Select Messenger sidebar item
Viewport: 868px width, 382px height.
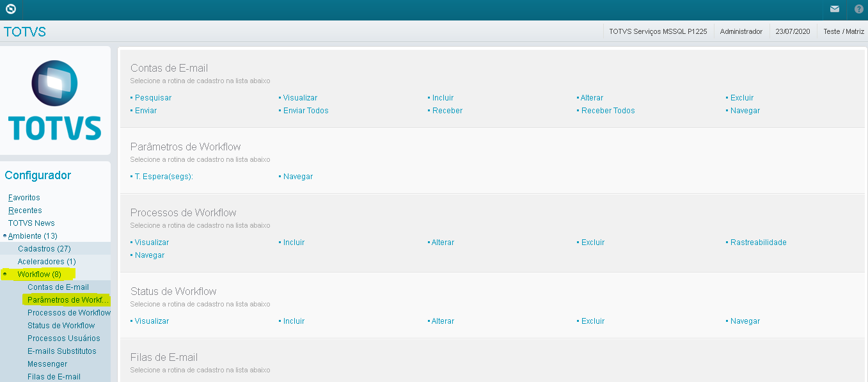point(47,363)
